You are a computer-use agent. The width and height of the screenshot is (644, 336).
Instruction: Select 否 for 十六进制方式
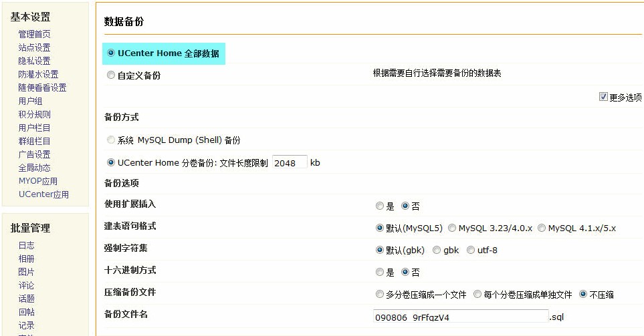[x=405, y=272]
